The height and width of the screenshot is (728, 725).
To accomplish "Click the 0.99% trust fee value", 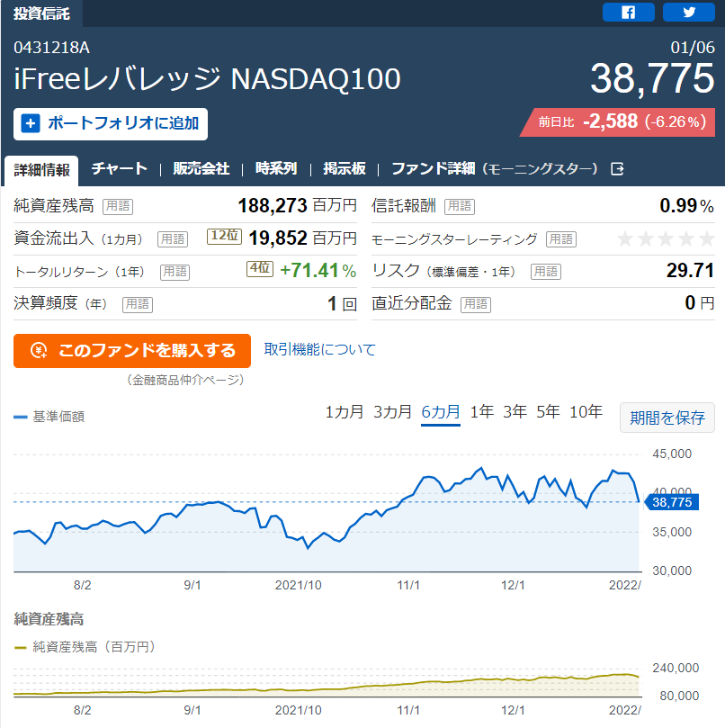I will (x=686, y=206).
